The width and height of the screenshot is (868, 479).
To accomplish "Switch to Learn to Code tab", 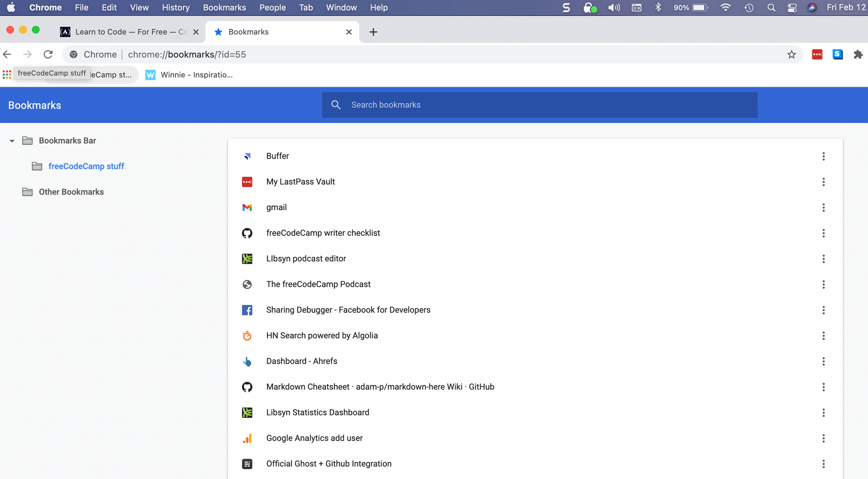I will [130, 32].
